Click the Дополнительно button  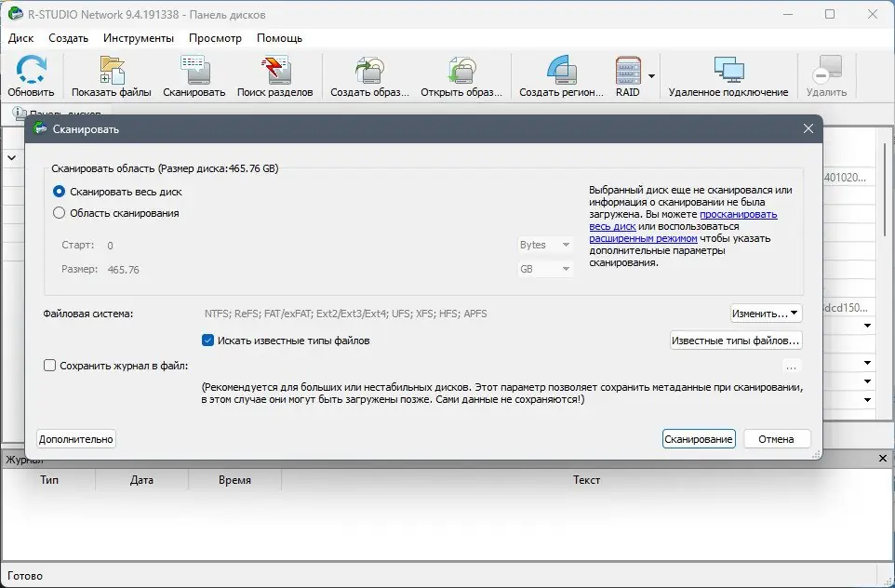(76, 439)
